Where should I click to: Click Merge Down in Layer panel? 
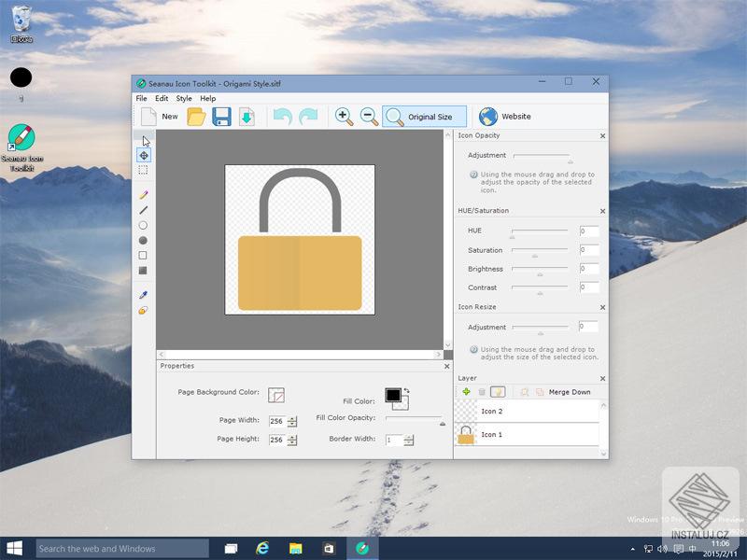pyautogui.click(x=570, y=392)
